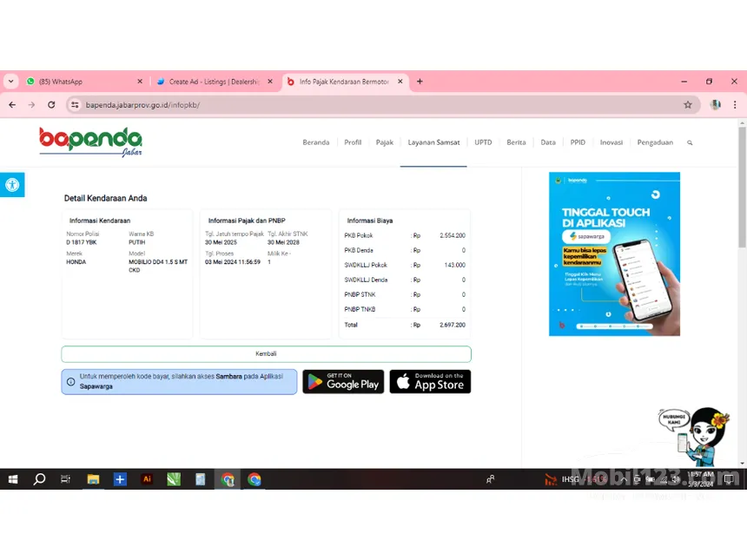Open the site search magnifier icon
Screen dimensions: 747x560
pos(690,142)
